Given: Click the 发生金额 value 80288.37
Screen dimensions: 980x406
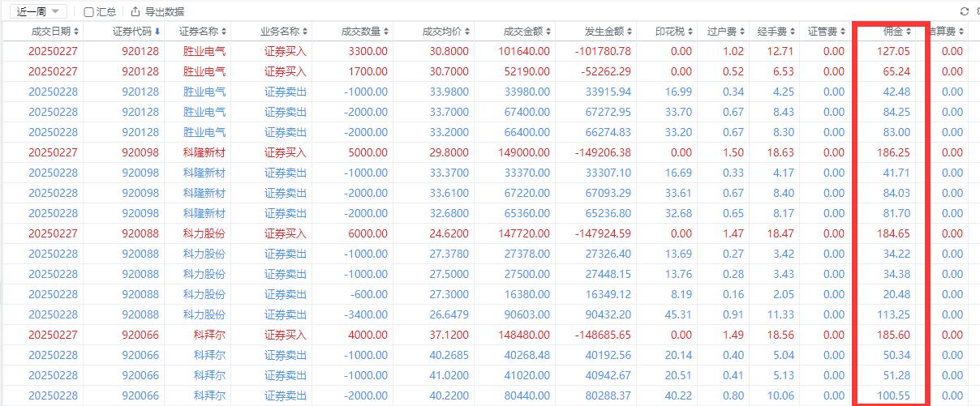Looking at the screenshot, I should click(x=608, y=395).
